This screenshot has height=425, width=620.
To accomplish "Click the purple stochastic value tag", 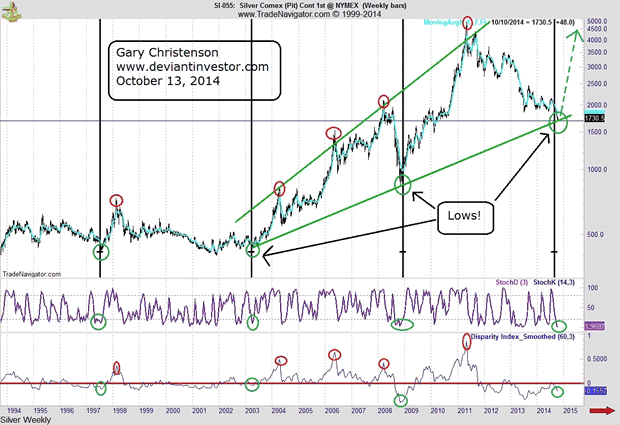I will [594, 327].
